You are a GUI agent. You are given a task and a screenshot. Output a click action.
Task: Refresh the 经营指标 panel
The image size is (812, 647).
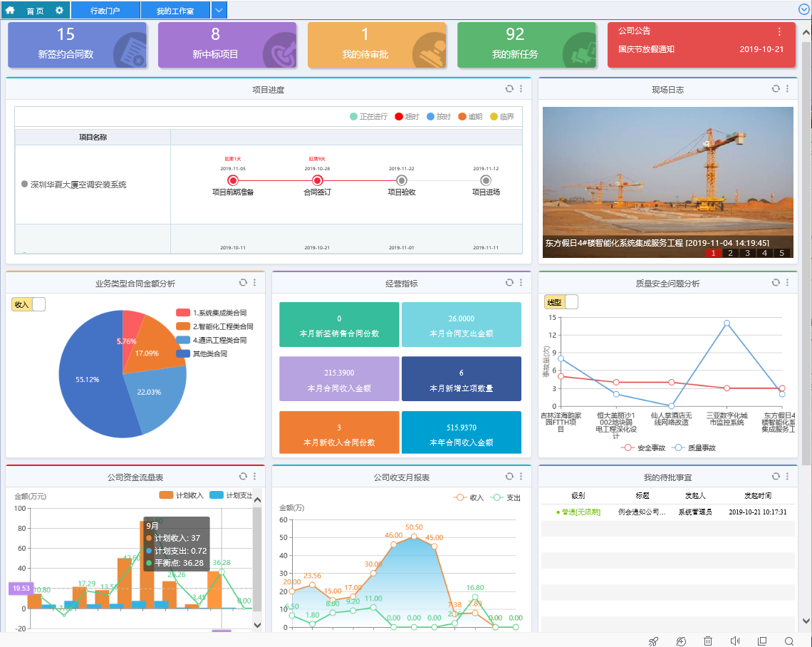pyautogui.click(x=509, y=283)
